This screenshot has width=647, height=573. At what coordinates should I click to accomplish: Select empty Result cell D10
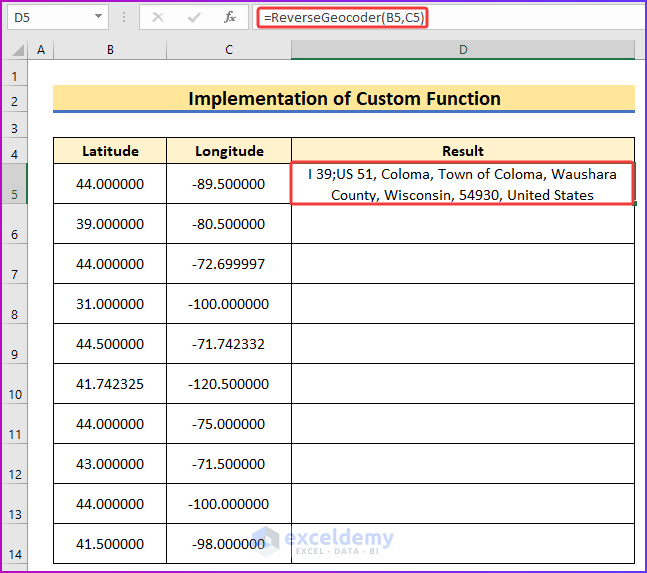[x=463, y=384]
